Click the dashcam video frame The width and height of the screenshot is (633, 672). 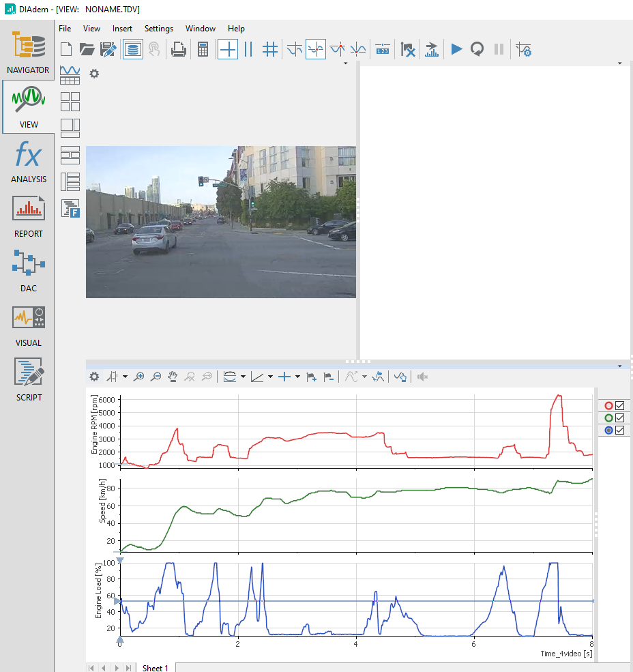coord(220,222)
